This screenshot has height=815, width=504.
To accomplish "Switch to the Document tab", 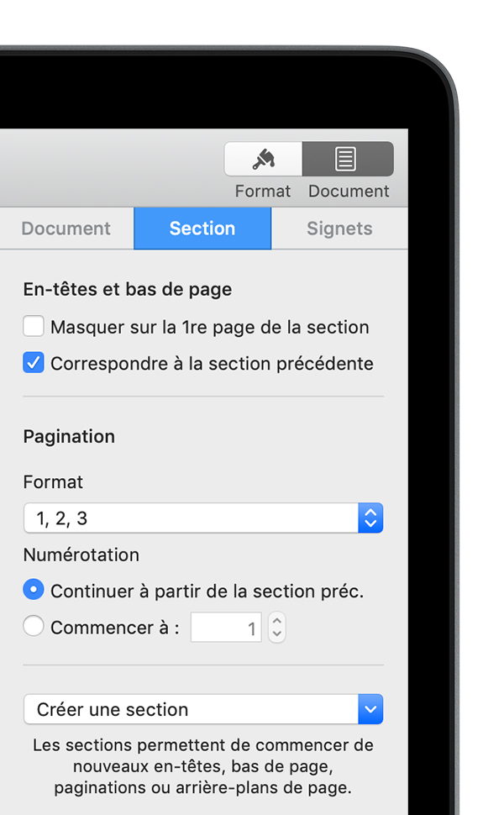I will [66, 229].
